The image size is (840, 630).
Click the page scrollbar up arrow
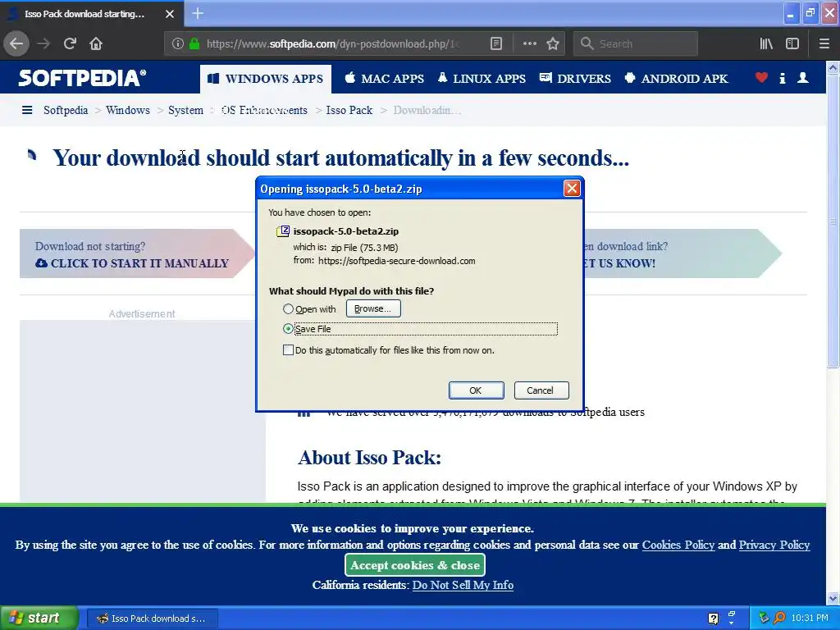[x=833, y=67]
